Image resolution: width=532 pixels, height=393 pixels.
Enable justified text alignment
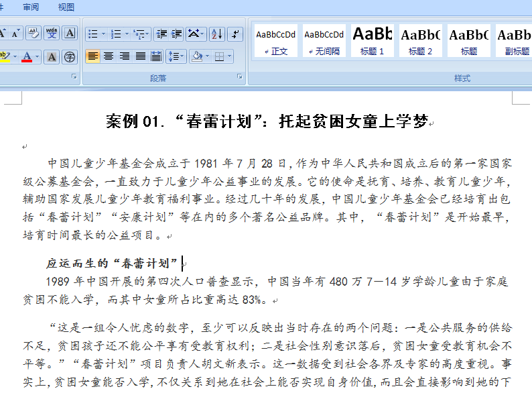click(x=141, y=56)
